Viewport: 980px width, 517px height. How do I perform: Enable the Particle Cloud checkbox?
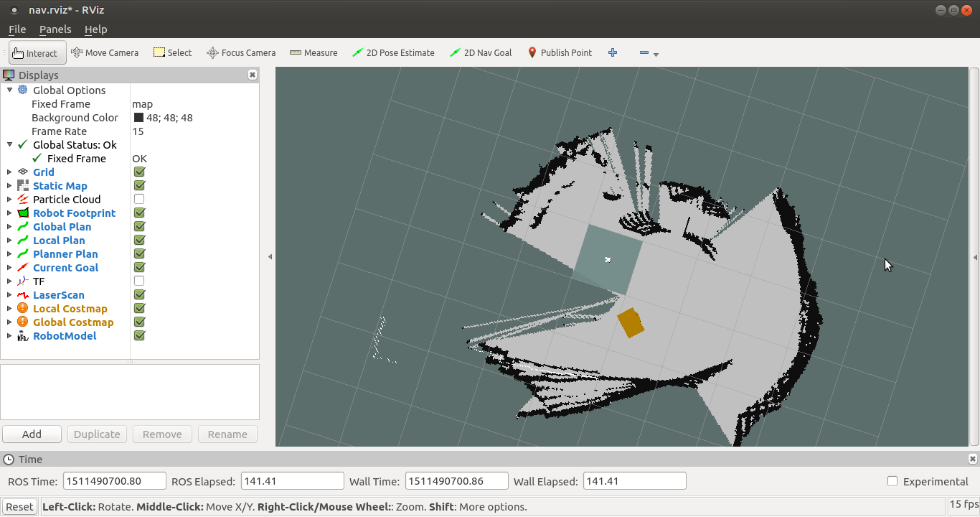tap(139, 199)
